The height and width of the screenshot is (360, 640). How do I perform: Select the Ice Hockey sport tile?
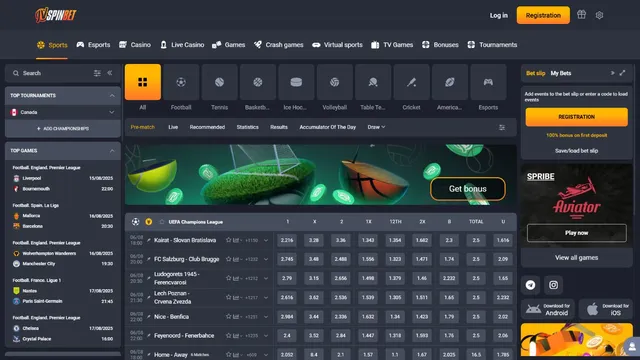click(x=296, y=82)
